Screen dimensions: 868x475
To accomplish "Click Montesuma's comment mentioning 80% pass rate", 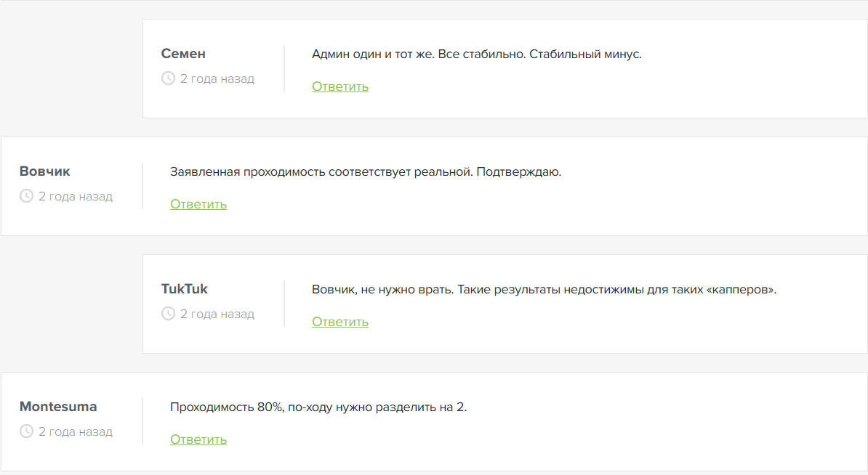I will [x=320, y=407].
